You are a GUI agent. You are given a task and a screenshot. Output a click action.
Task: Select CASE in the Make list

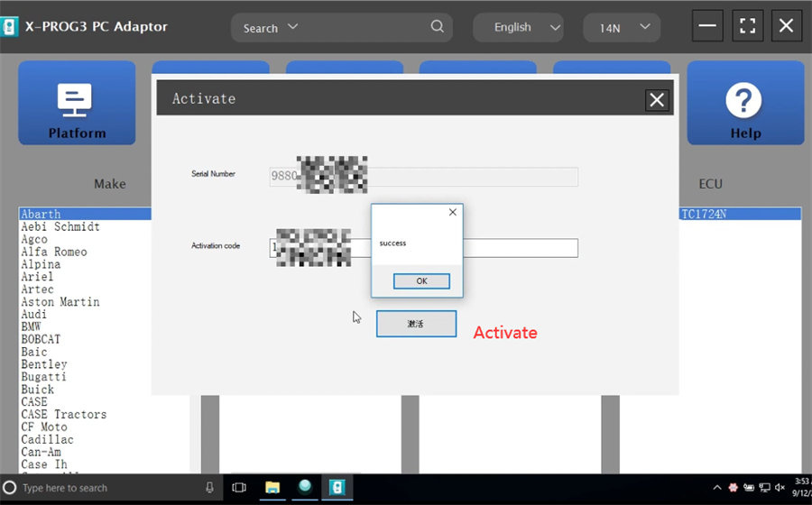click(33, 401)
